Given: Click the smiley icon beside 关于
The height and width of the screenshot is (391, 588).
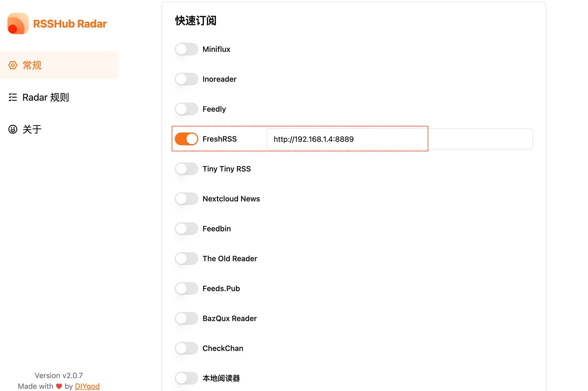Looking at the screenshot, I should click(x=13, y=129).
